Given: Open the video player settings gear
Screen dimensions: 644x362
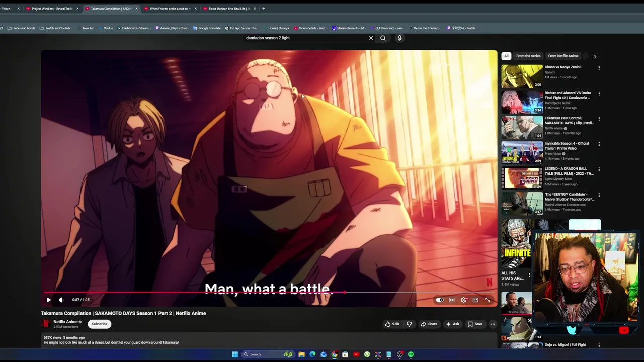Looking at the screenshot, I should tap(464, 300).
